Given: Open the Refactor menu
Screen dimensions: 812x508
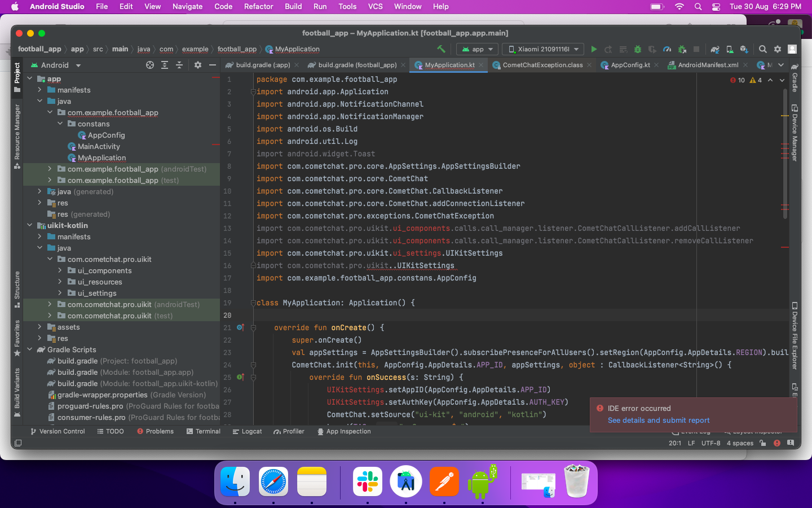Looking at the screenshot, I should 258,7.
